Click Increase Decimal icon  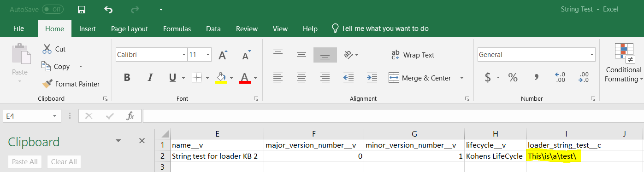(560, 77)
